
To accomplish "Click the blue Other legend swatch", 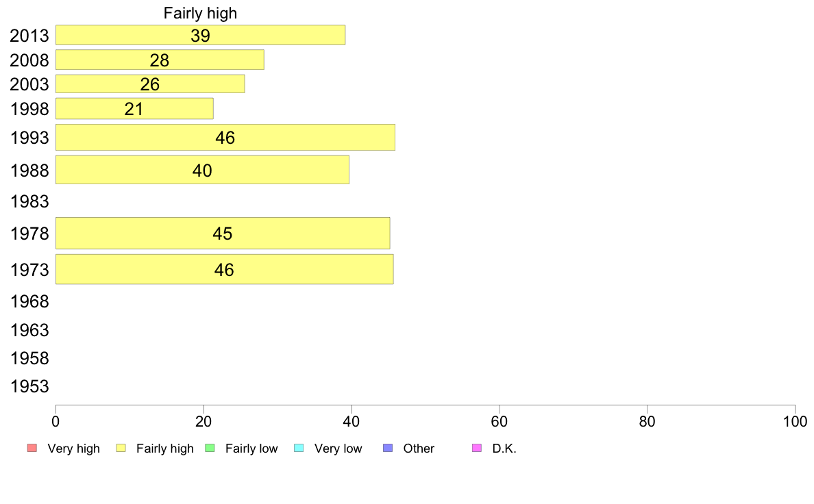I will (x=388, y=448).
